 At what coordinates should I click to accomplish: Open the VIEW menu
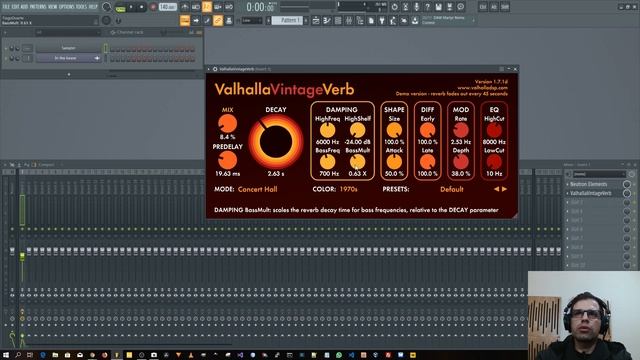[x=53, y=7]
